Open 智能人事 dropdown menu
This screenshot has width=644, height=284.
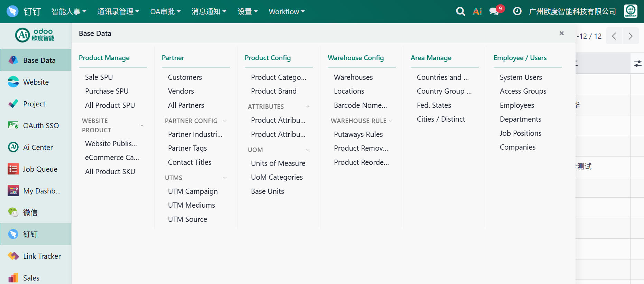click(69, 11)
